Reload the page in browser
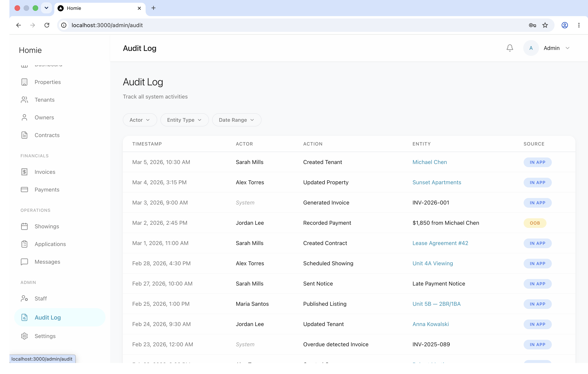This screenshot has height=374, width=588. (x=47, y=25)
